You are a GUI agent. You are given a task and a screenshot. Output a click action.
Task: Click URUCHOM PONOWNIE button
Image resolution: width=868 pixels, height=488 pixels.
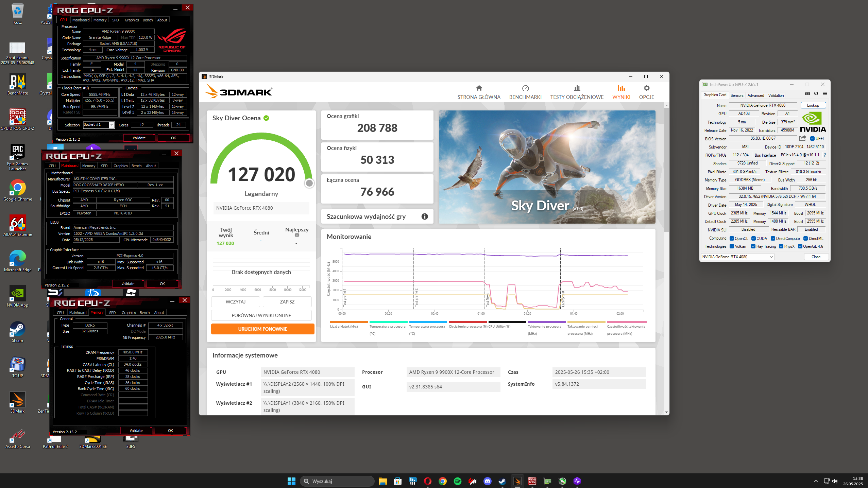click(262, 329)
